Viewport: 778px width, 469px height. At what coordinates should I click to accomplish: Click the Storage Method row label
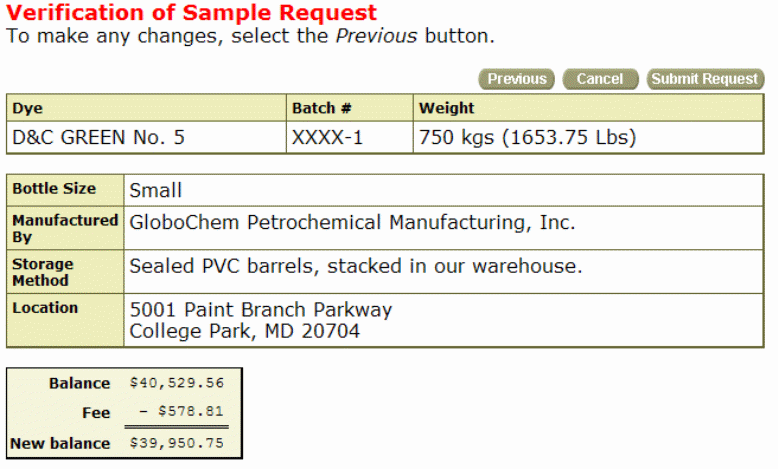coord(43,272)
